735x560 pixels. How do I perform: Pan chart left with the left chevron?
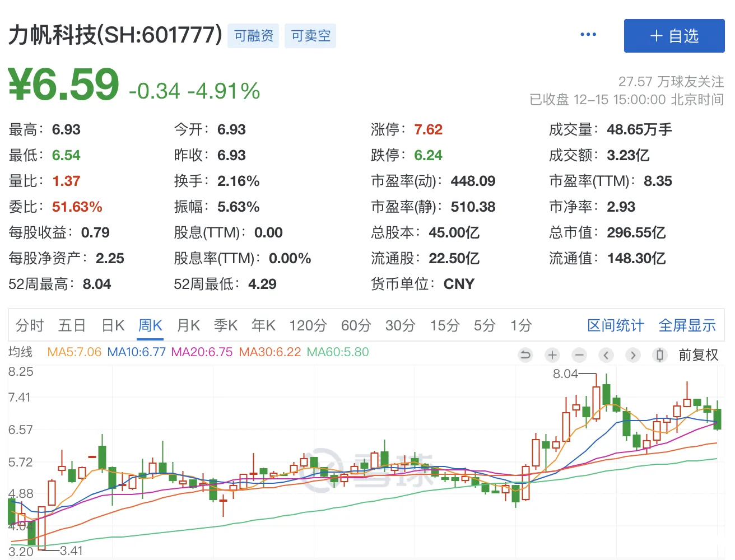click(606, 355)
